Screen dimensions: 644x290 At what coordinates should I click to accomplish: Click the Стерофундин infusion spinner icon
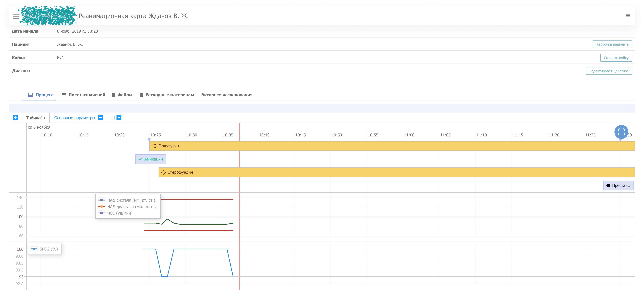pyautogui.click(x=163, y=172)
